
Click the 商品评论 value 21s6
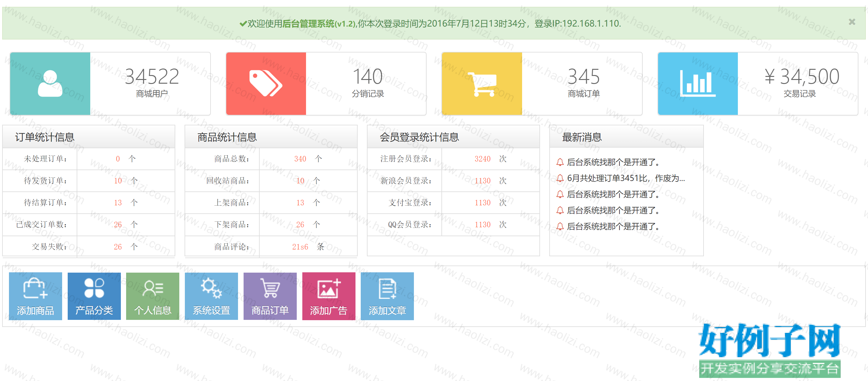tap(300, 247)
